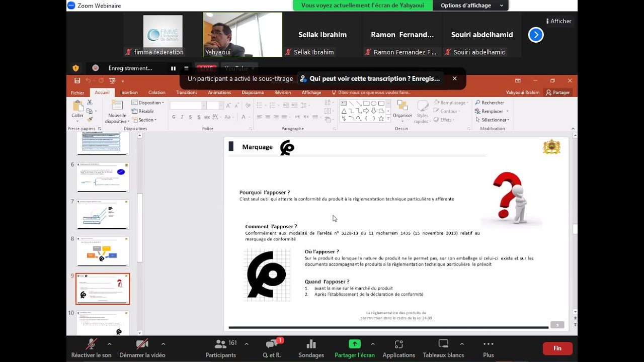
Task: Switch to the Animations ribbon tab
Action: tap(219, 93)
